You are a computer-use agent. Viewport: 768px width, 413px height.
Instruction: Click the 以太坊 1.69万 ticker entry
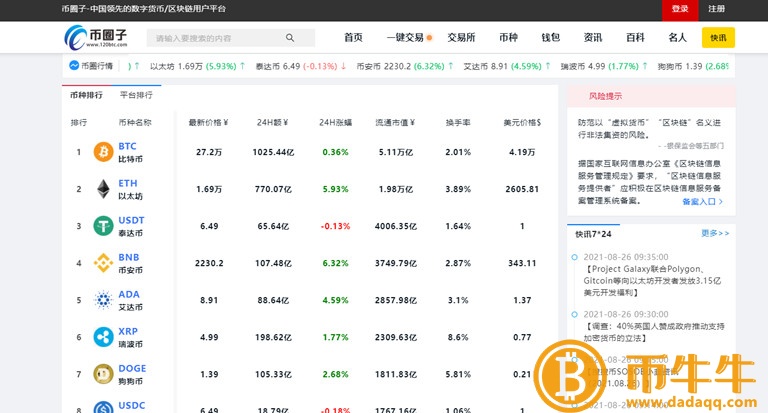[x=197, y=66]
